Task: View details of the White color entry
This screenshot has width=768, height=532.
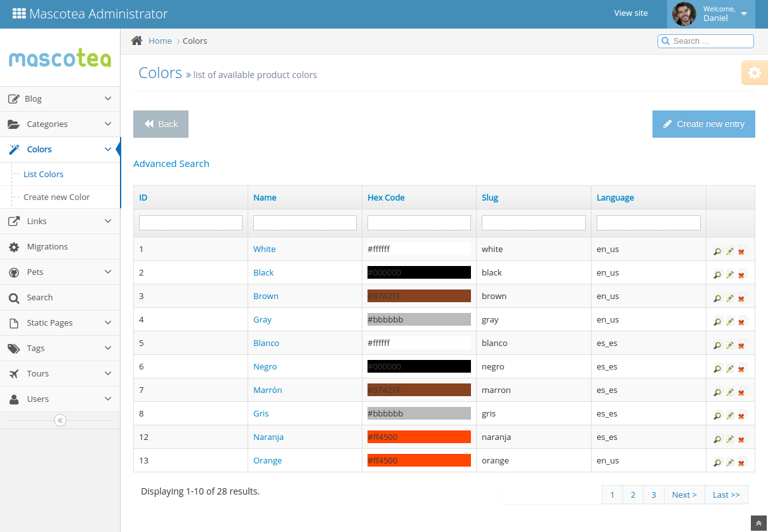Action: (x=717, y=251)
